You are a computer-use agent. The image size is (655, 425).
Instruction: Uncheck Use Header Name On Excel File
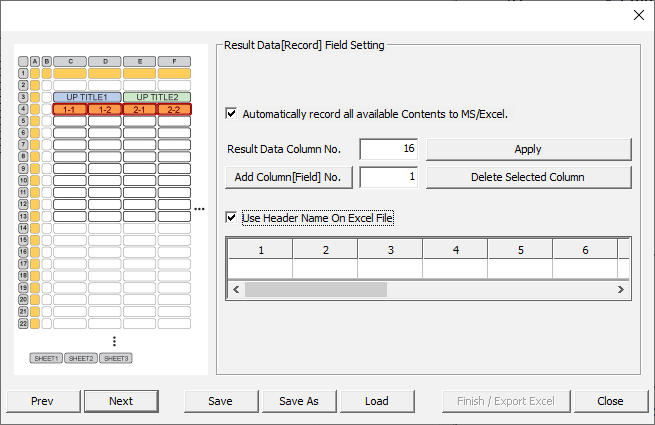point(233,217)
